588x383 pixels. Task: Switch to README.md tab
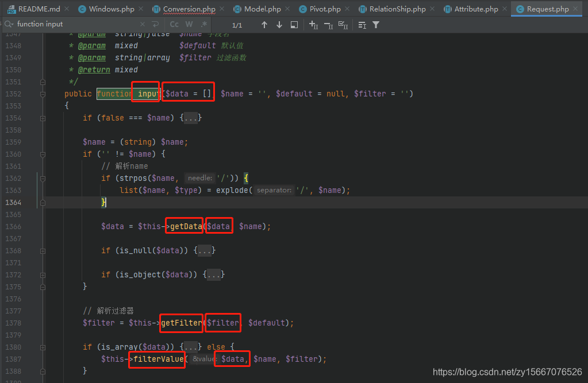39,9
